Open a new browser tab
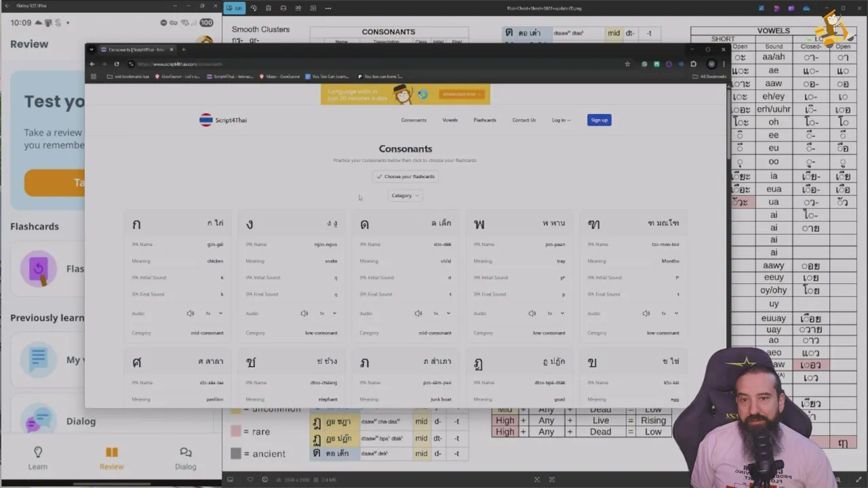Screen dimensions: 868x488 (x=183, y=49)
